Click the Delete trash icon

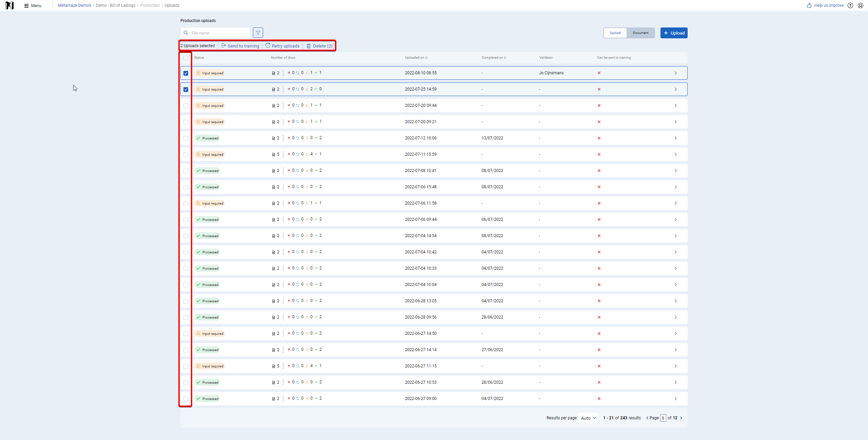(309, 46)
